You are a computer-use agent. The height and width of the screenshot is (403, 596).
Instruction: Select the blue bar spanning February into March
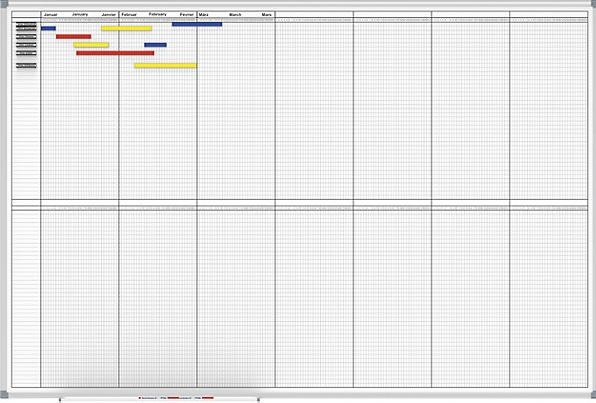point(197,24)
